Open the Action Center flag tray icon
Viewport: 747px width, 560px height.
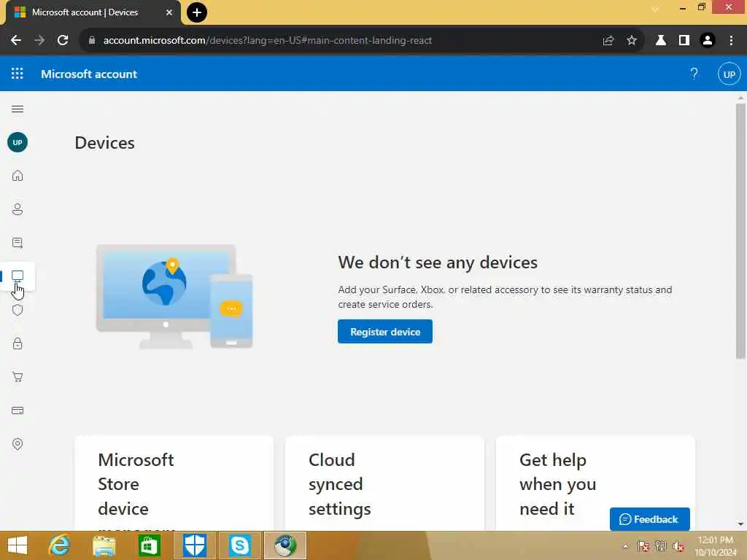[x=643, y=546]
